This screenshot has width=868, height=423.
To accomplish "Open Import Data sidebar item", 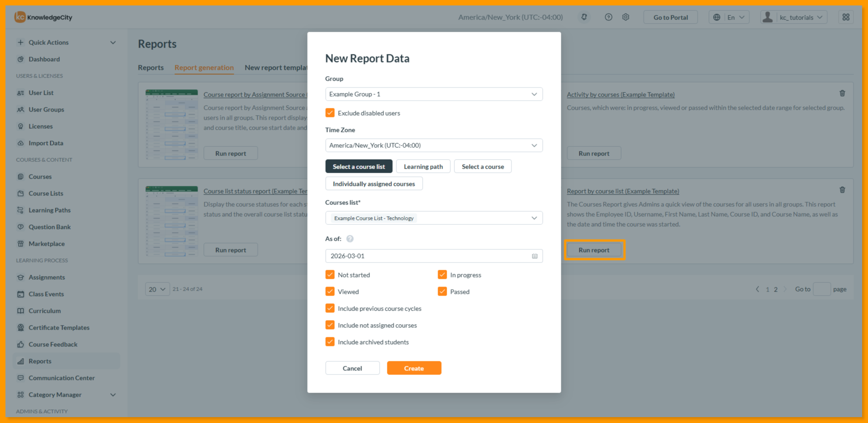I will click(x=46, y=143).
